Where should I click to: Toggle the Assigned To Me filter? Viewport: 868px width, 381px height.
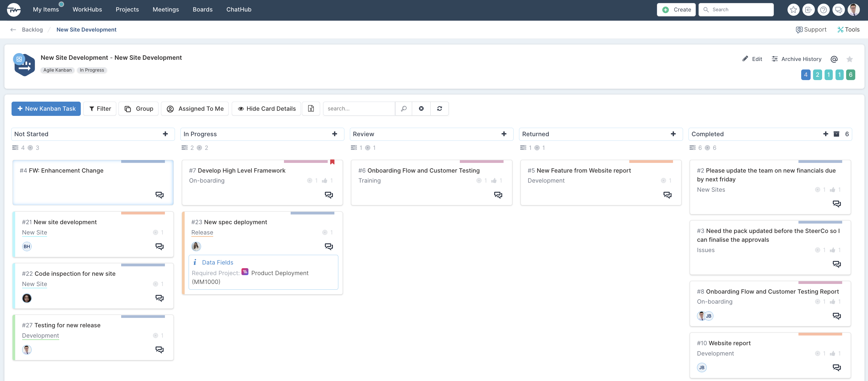coord(195,109)
